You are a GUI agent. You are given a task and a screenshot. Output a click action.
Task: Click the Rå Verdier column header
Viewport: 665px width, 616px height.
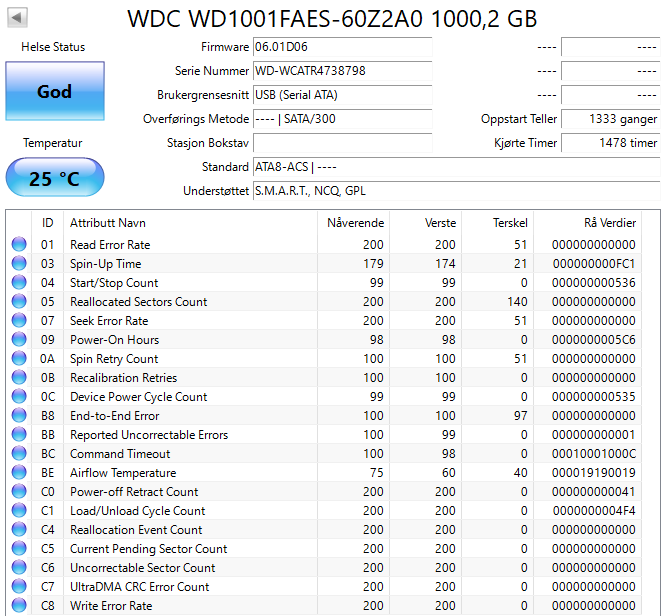pos(608,222)
